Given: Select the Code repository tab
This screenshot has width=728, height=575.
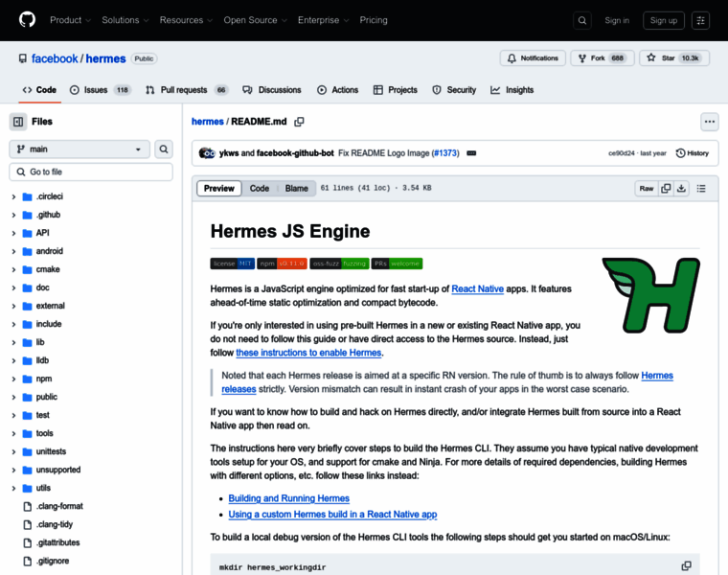Looking at the screenshot, I should pyautogui.click(x=39, y=90).
